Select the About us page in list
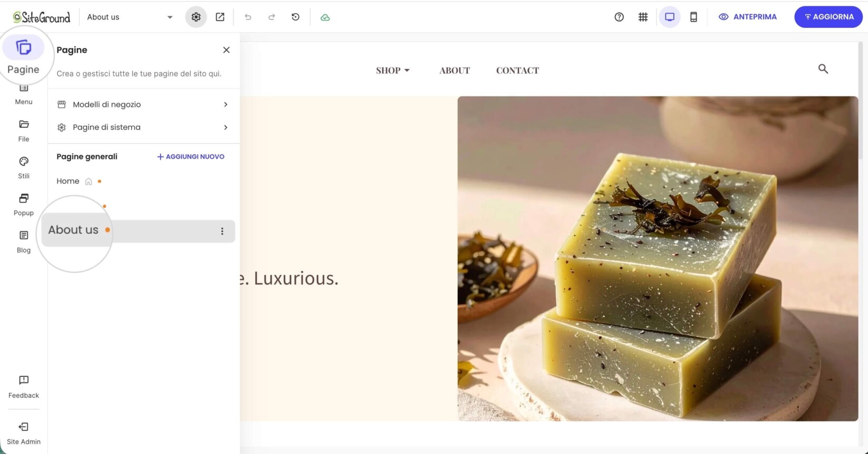 (138, 231)
